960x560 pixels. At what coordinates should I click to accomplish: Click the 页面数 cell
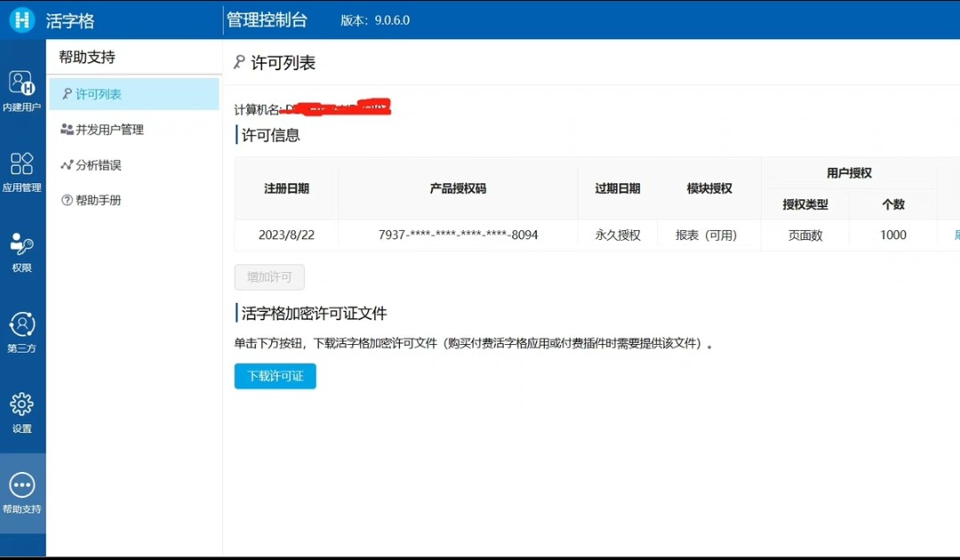pos(805,235)
